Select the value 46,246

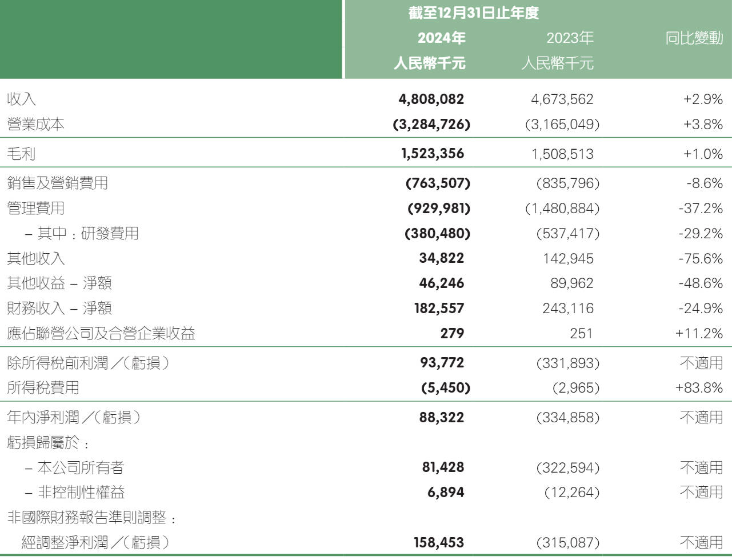[442, 283]
